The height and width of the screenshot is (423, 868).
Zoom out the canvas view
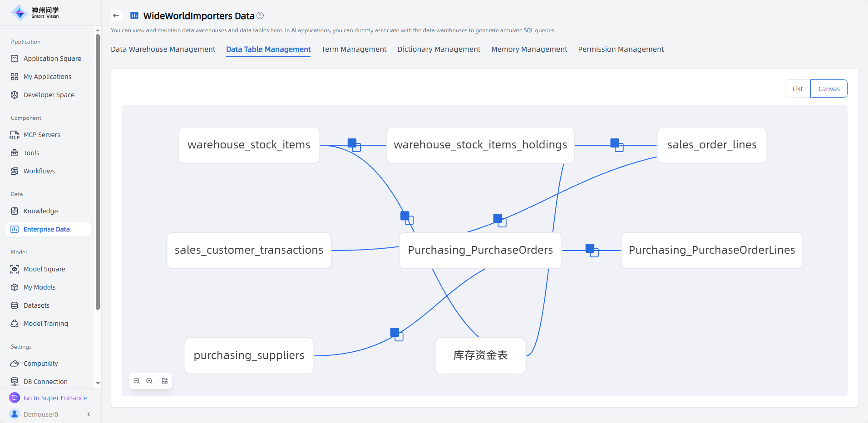point(137,381)
